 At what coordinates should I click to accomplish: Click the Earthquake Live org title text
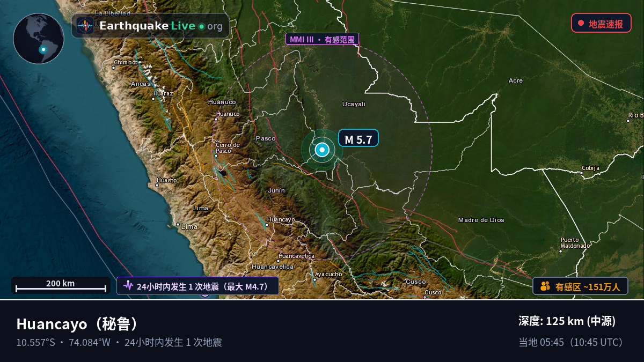(x=160, y=26)
